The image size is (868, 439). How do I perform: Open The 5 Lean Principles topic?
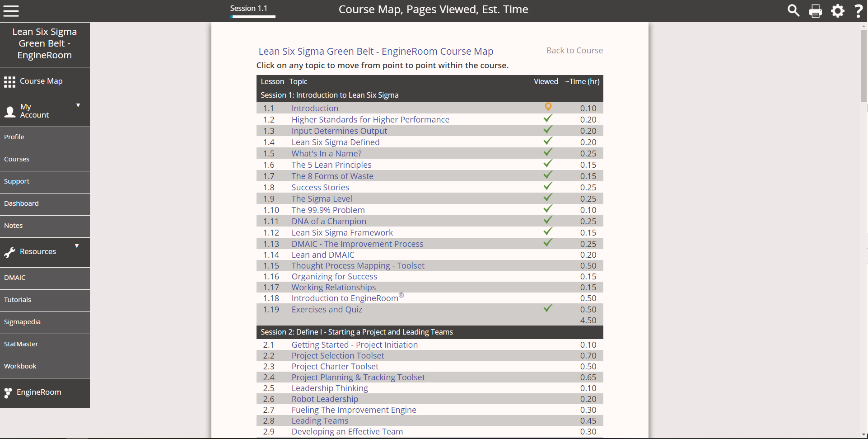331,165
